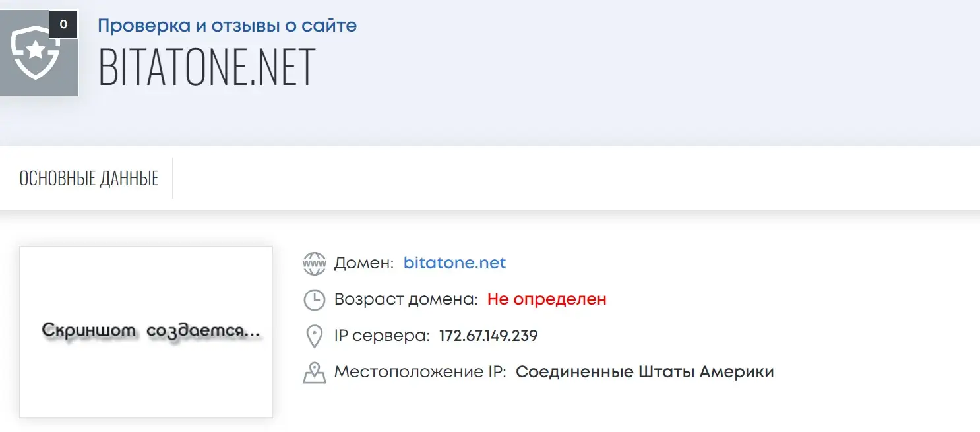The height and width of the screenshot is (432, 980).
Task: Click the site screenshot placeholder thumbnail
Action: [146, 332]
